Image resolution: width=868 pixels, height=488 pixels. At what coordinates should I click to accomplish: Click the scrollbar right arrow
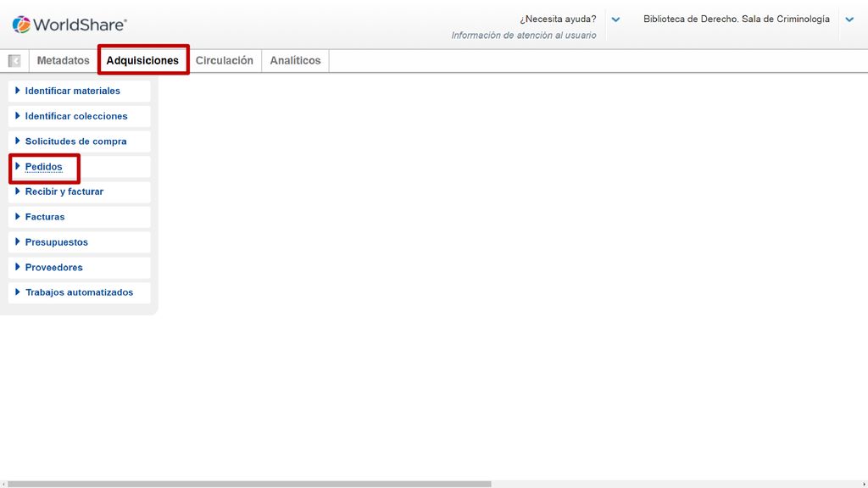pyautogui.click(x=864, y=484)
